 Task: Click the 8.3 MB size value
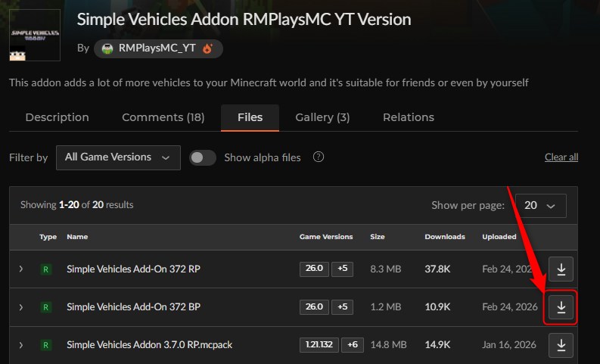[x=386, y=269]
